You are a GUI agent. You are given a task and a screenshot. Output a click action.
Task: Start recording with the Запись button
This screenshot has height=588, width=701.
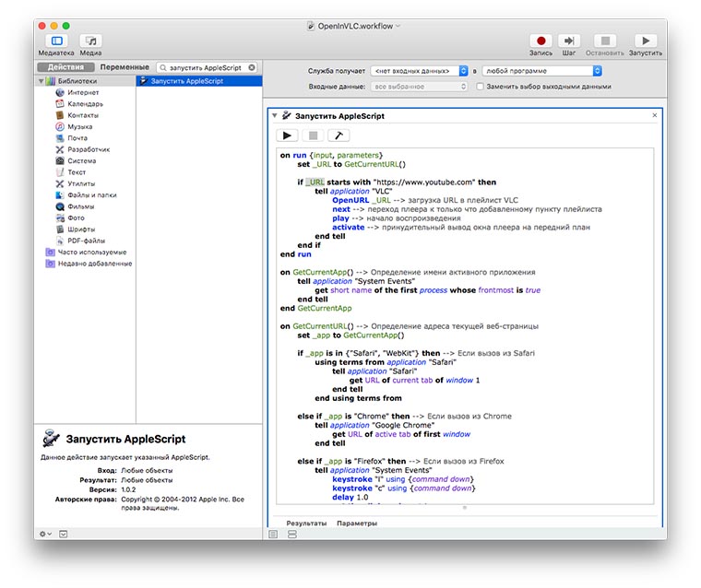coord(541,41)
